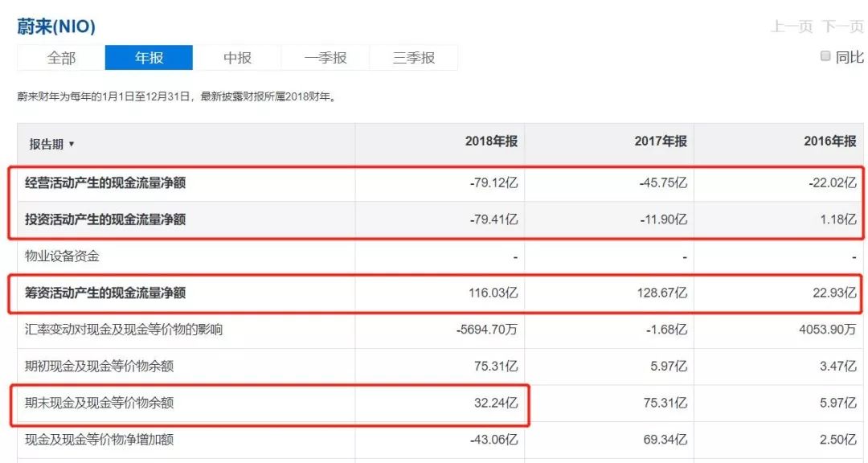Click the 经营活动产生的现金流量净额 row label
This screenshot has width=868, height=463.
pos(105,182)
